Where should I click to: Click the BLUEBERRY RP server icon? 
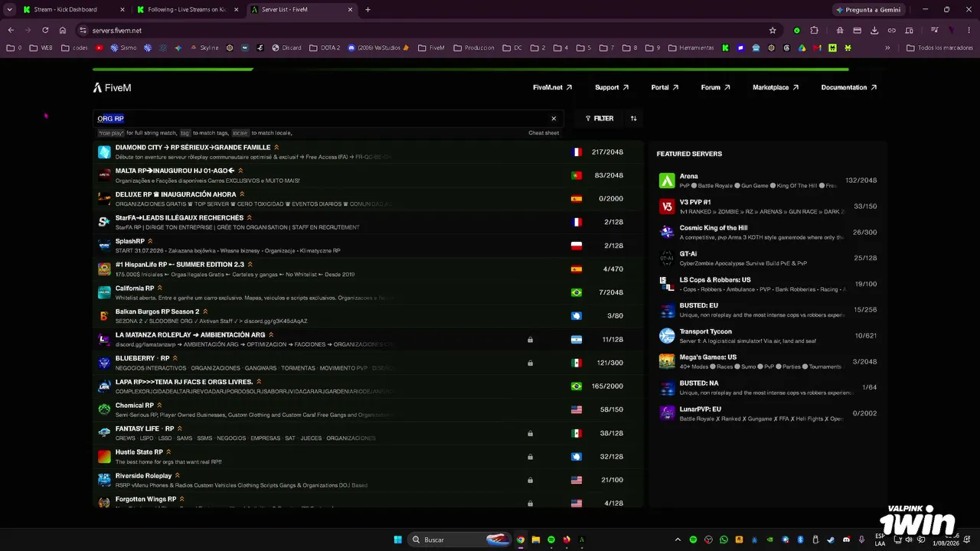(x=104, y=363)
